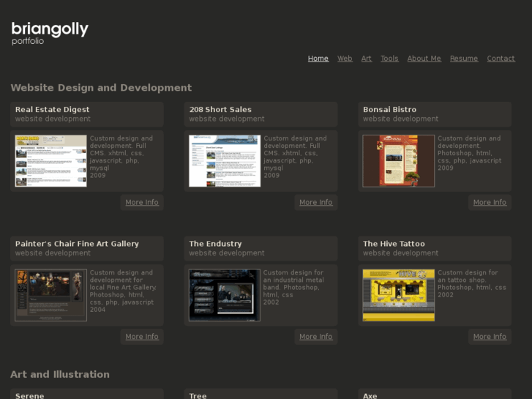Select the Painter's Chair Fine Art Gallery heading
532x399 pixels.
point(77,244)
